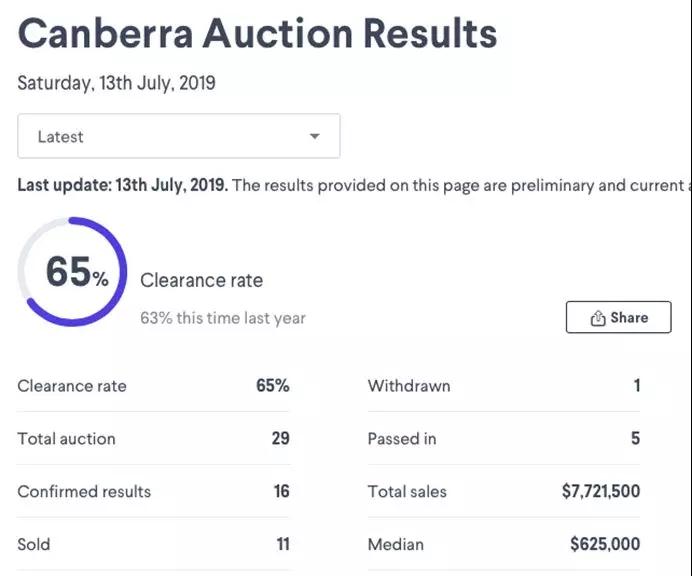692x576 pixels.
Task: Click the Saturday, 13th July, 2019 date text
Action: [x=116, y=83]
